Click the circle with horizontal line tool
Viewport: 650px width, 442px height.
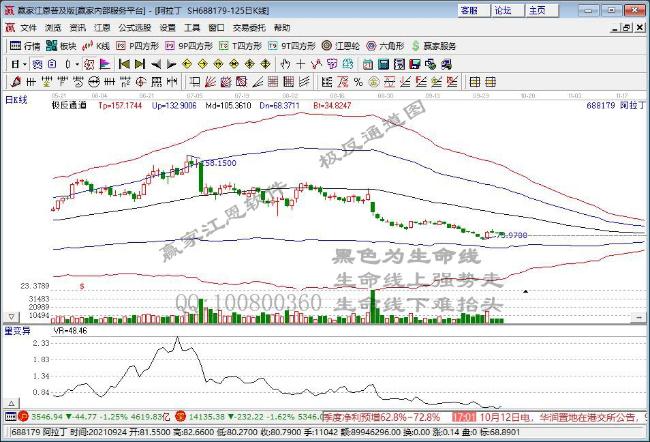coord(94,82)
